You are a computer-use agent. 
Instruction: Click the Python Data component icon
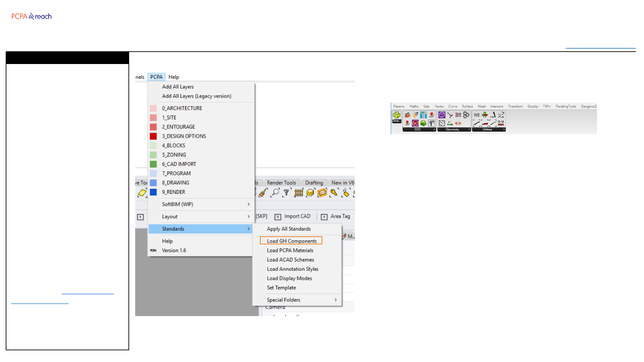[396, 115]
